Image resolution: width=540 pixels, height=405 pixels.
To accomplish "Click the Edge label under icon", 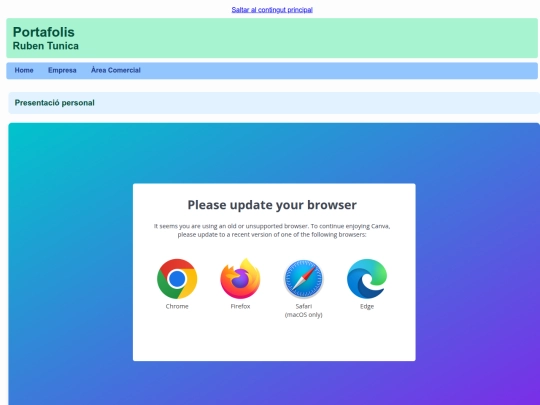I will point(367,306).
